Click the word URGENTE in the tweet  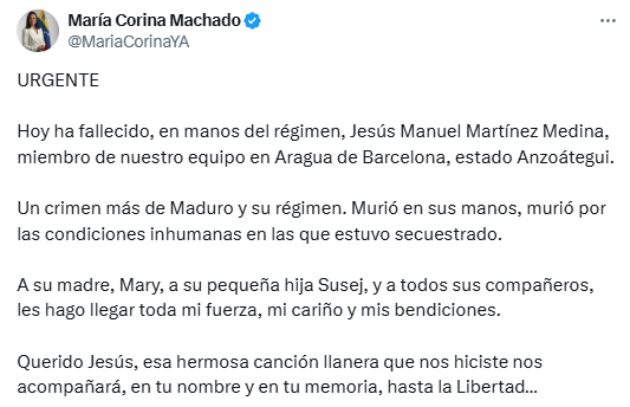[x=58, y=80]
